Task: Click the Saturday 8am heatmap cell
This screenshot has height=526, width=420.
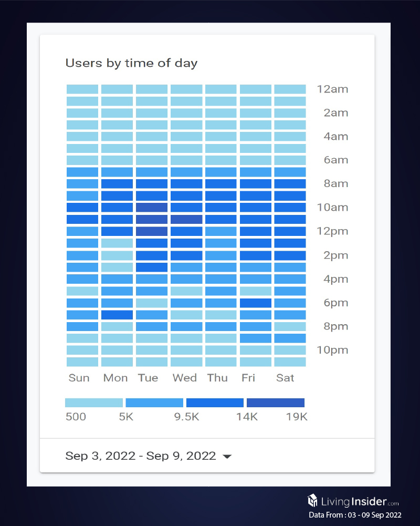Action: click(290, 184)
